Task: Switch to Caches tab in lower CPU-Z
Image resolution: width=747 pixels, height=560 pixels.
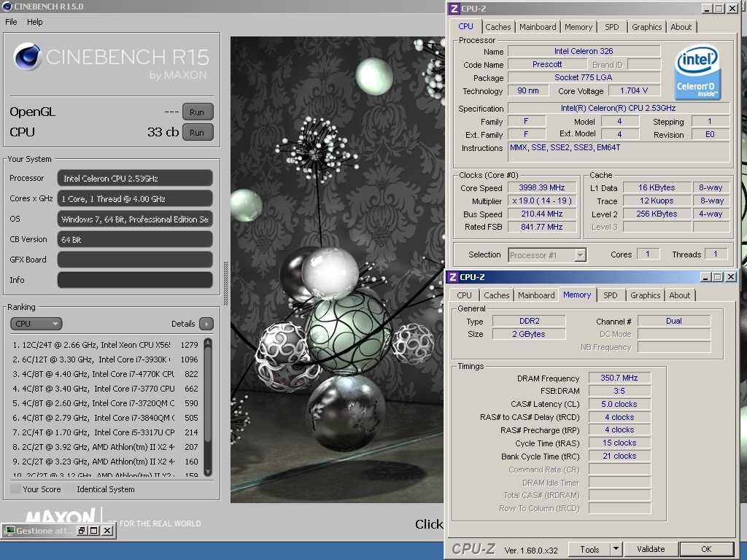Action: 496,295
